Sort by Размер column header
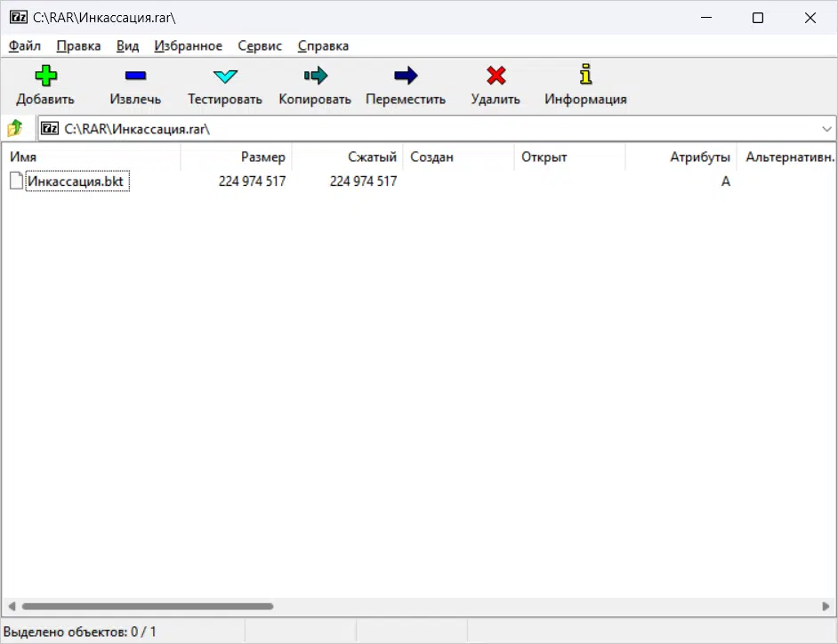 pyautogui.click(x=237, y=157)
